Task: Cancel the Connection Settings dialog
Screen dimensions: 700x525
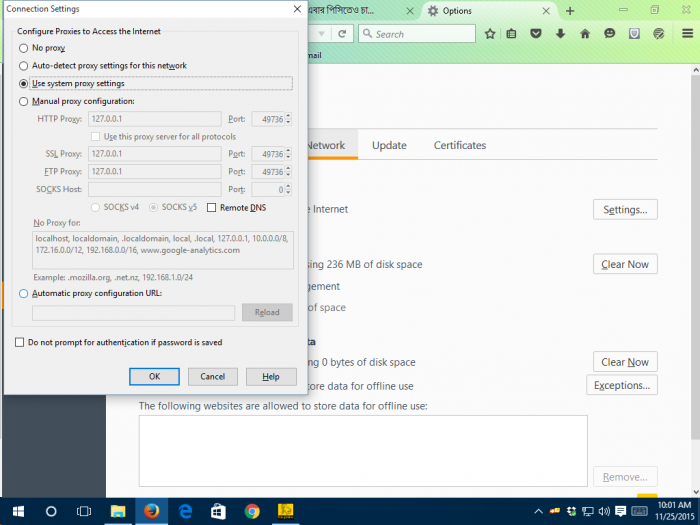Action: pos(212,376)
